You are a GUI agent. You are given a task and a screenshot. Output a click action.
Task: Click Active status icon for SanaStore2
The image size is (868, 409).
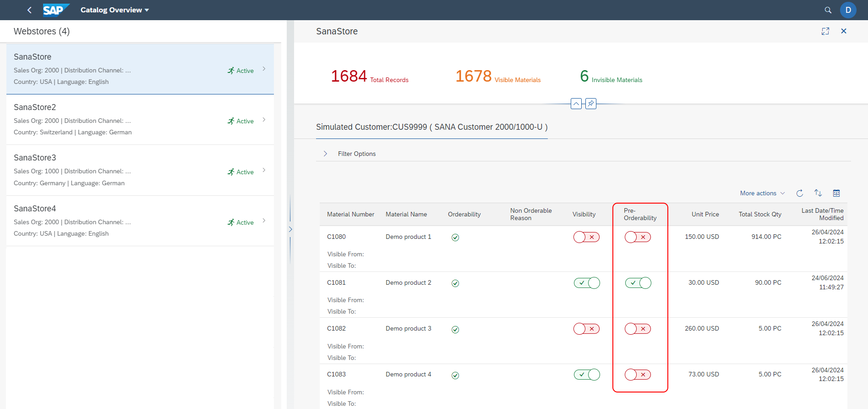231,121
